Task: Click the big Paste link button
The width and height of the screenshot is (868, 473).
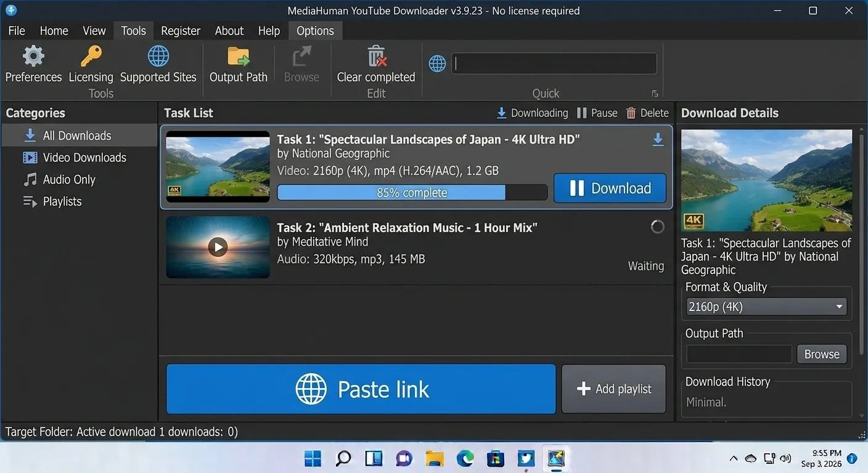Action: (361, 389)
